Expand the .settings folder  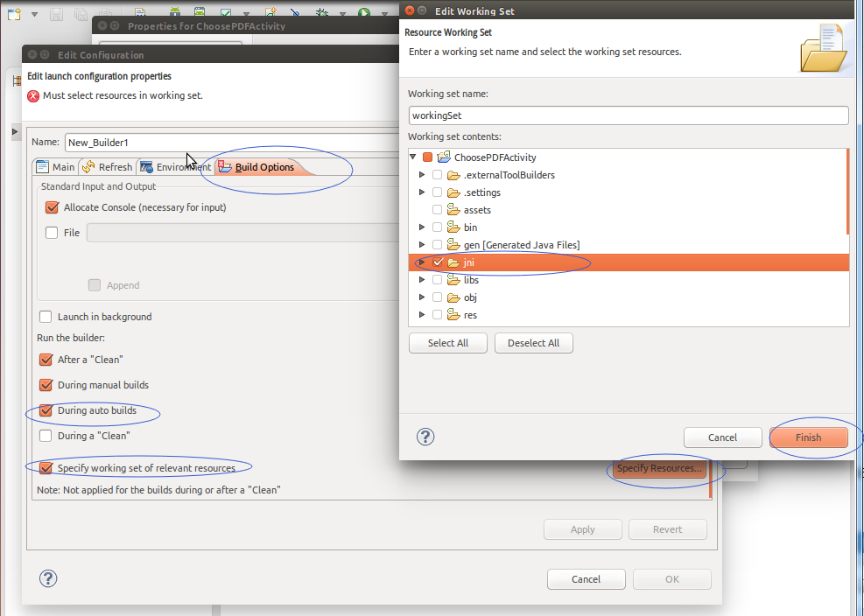[422, 192]
